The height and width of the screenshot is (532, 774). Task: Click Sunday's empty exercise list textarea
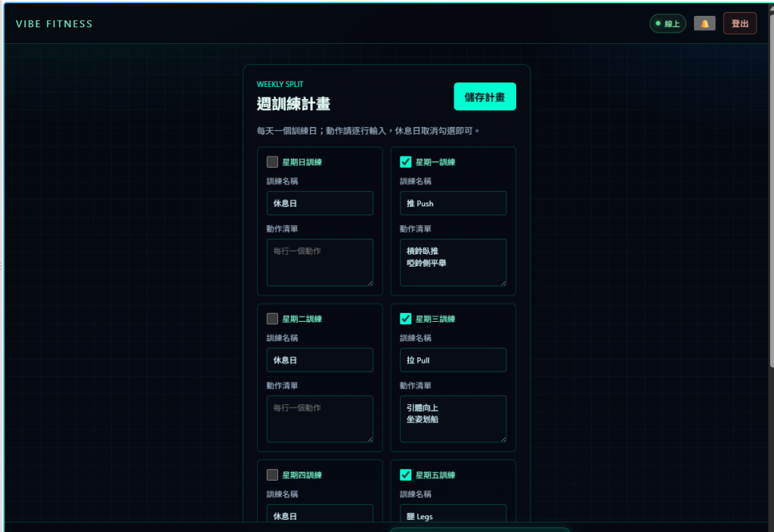320,262
